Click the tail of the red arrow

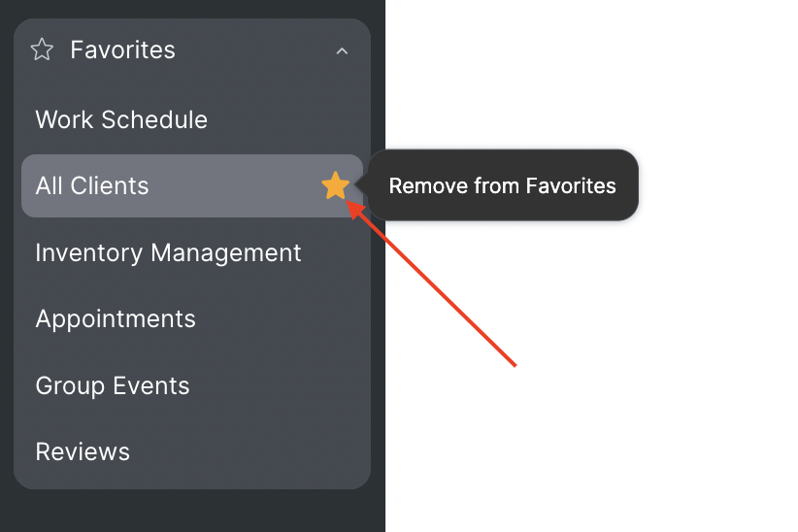click(514, 365)
